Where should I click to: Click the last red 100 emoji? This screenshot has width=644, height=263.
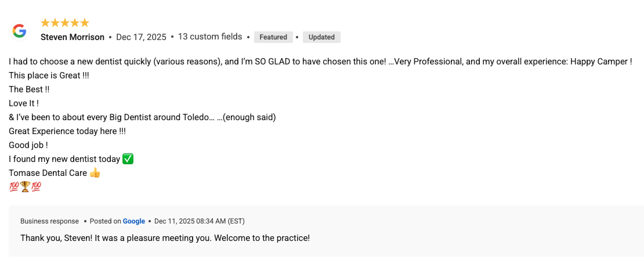click(36, 186)
